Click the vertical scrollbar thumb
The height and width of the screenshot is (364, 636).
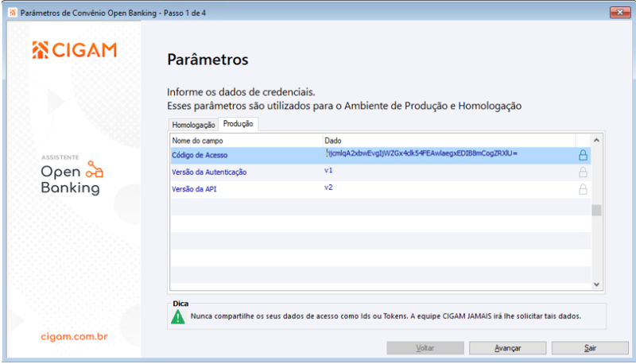click(596, 211)
